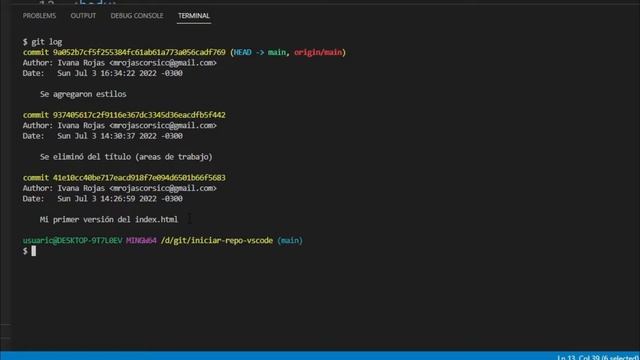The image size is (640, 360).
Task: Click the 'origin/main' ref label
Action: pos(318,52)
